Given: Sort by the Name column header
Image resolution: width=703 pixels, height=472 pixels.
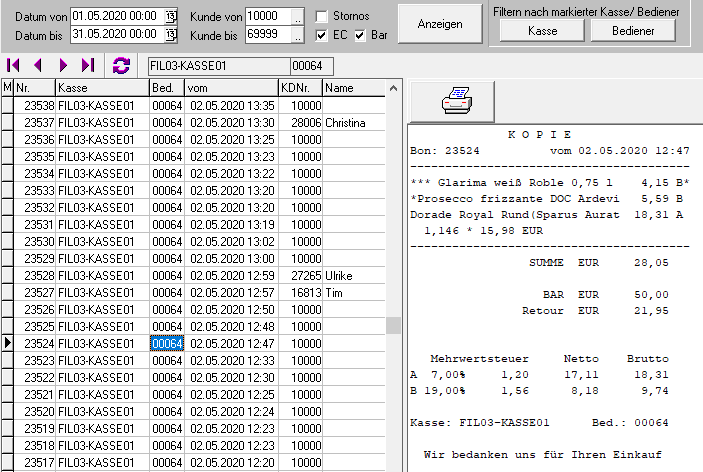Looking at the screenshot, I should pos(354,88).
